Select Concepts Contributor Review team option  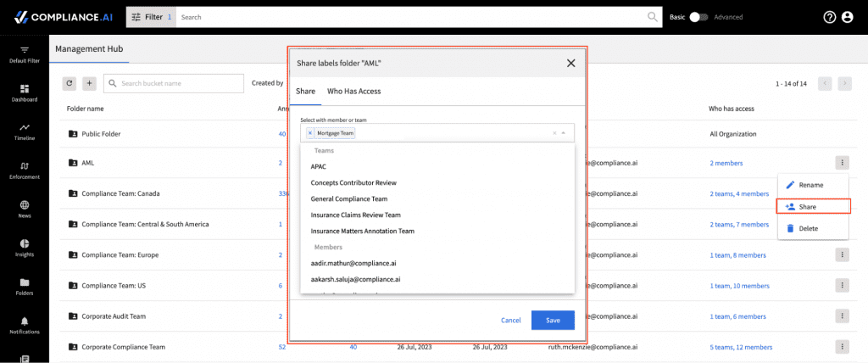pos(437,182)
